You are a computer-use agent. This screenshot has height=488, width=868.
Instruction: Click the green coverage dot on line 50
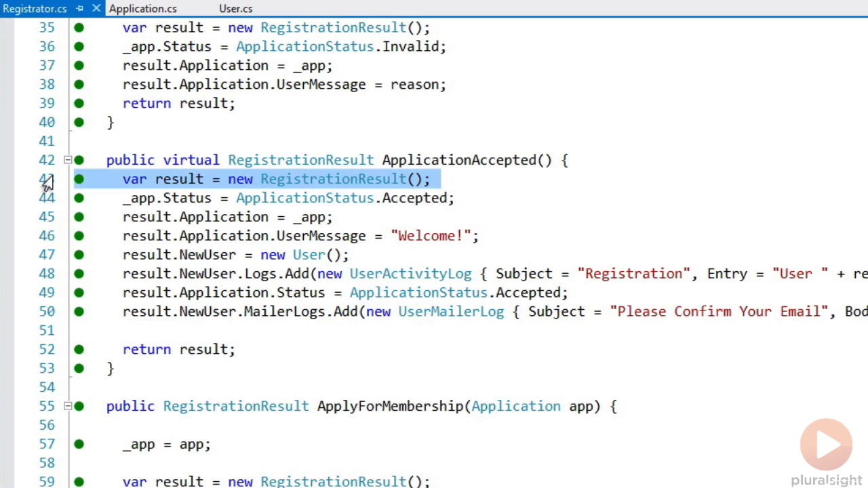(x=79, y=312)
